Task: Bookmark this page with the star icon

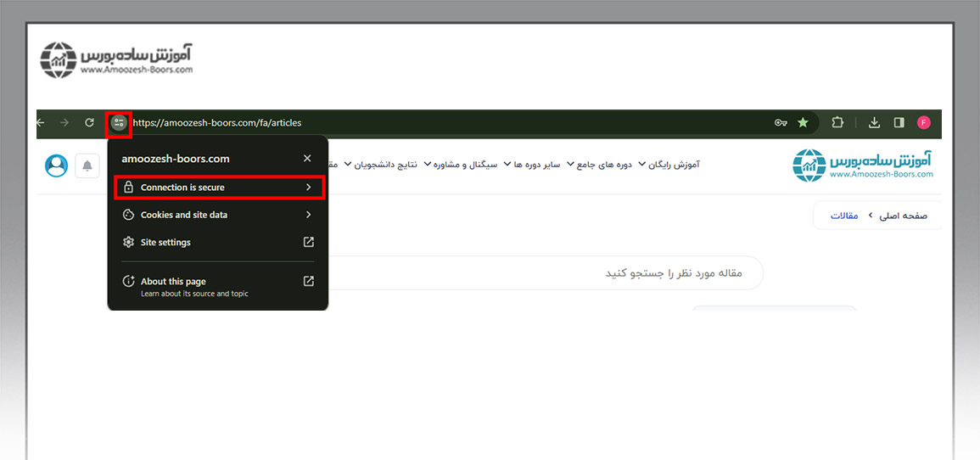Action: tap(803, 123)
